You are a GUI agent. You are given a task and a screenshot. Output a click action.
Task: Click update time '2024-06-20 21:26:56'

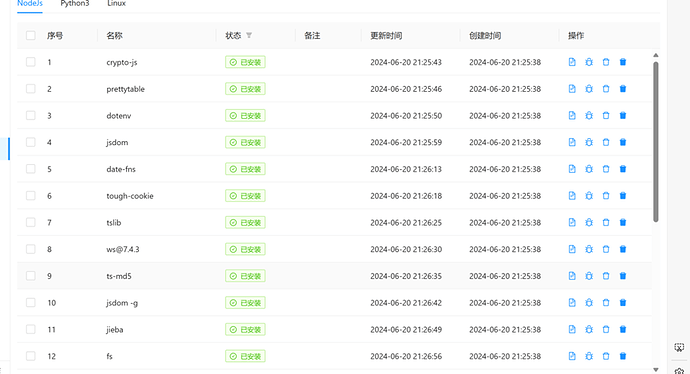[x=406, y=356]
